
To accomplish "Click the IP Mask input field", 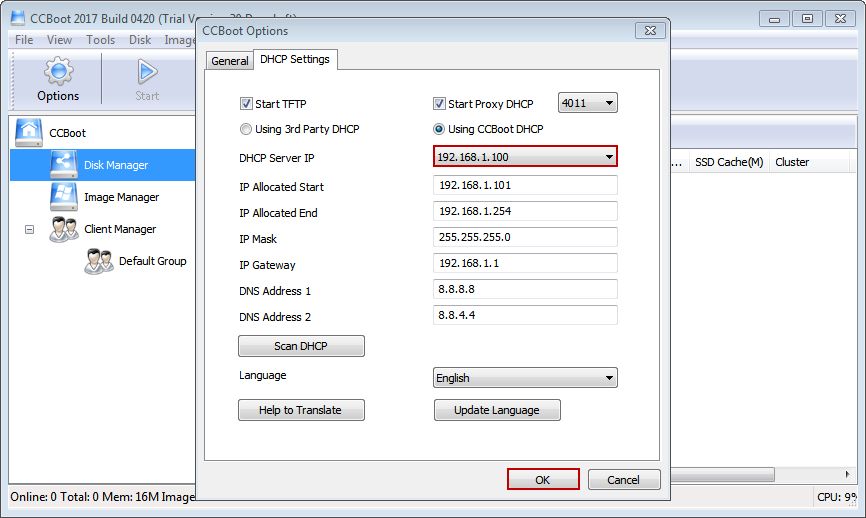I will [525, 237].
